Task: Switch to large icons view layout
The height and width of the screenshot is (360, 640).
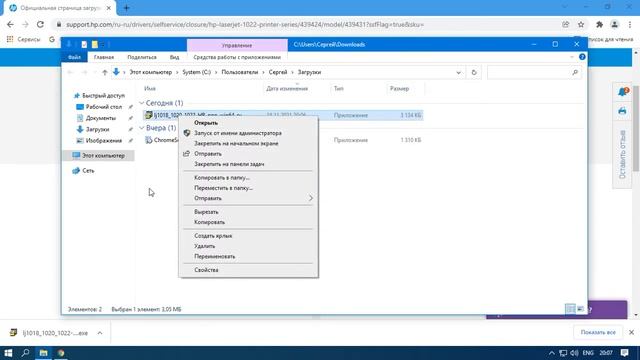Action: click(580, 309)
